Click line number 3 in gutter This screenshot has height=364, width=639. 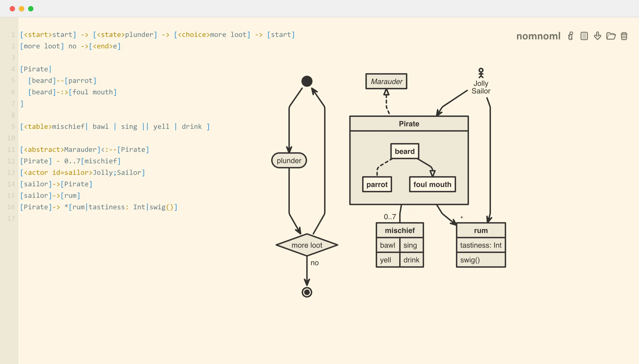click(13, 58)
